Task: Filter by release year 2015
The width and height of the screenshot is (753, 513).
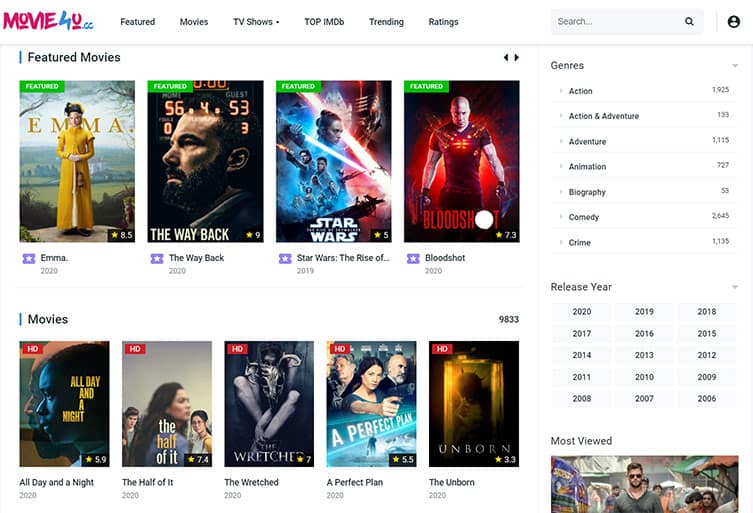Action: [x=706, y=333]
